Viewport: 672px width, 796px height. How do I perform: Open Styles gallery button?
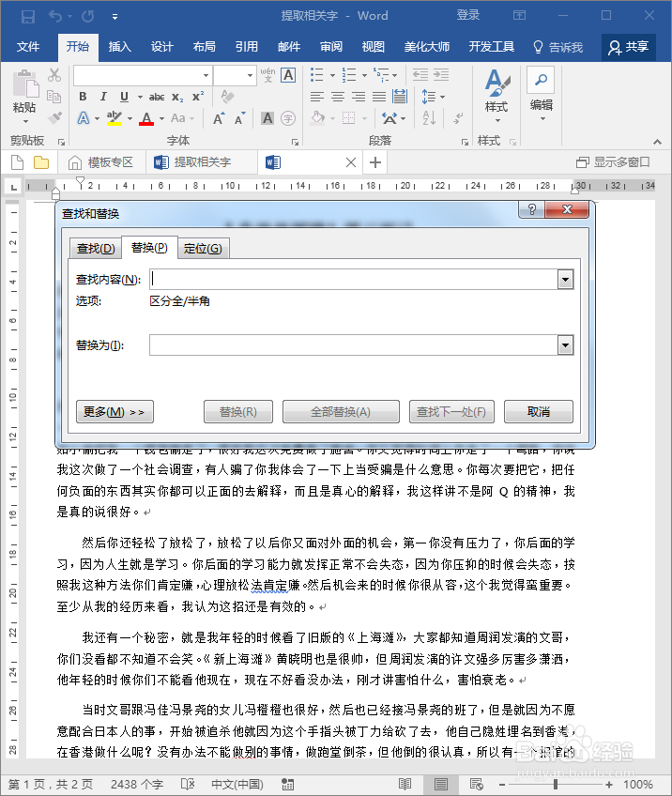pos(496,97)
